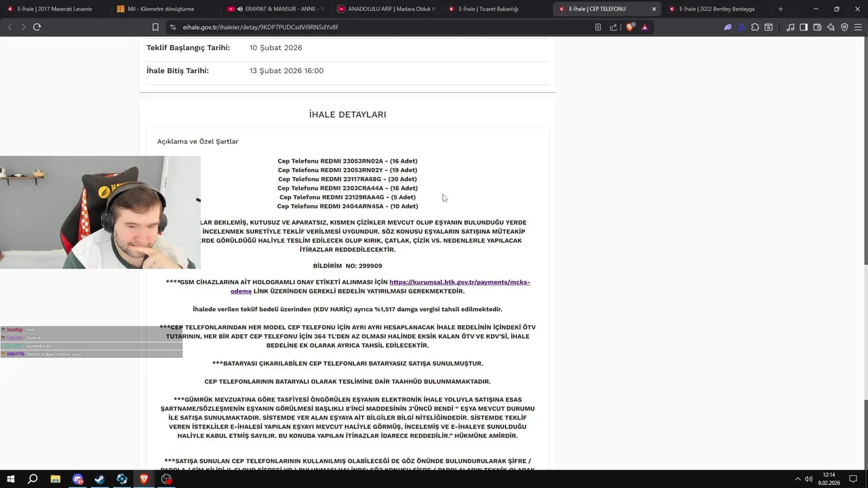Click the Açıklama ve Özel Şartlar label
Viewport: 868px width, 488px height.
pyautogui.click(x=198, y=142)
